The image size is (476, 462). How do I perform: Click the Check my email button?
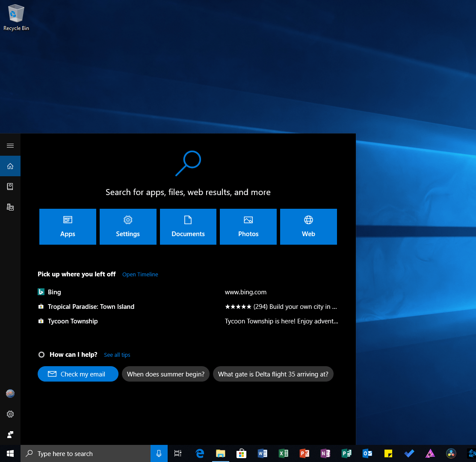pos(77,373)
